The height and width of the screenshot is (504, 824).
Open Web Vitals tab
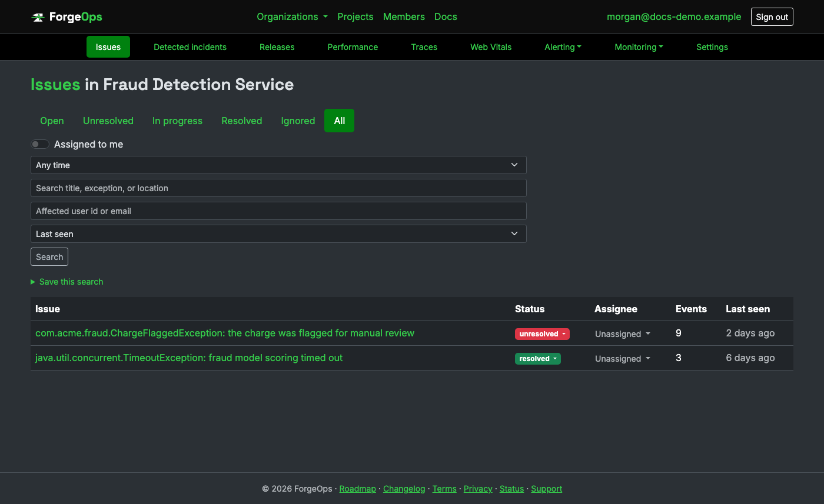tap(491, 47)
